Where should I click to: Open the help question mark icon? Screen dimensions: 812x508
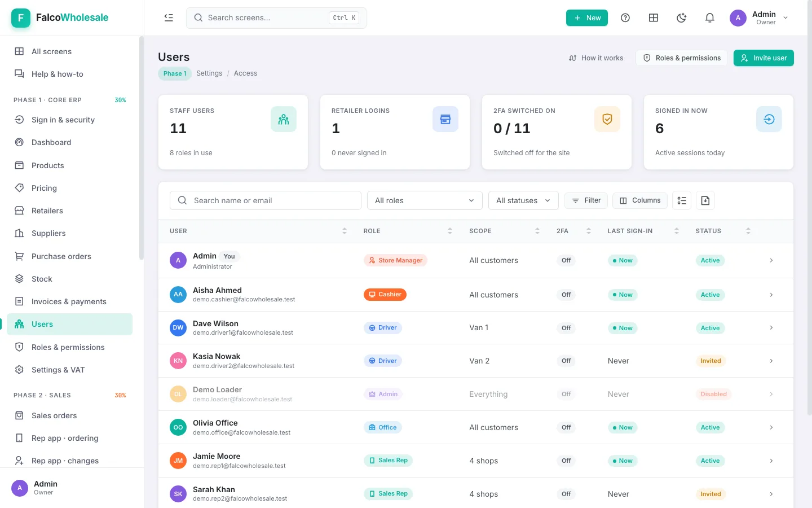tap(625, 18)
